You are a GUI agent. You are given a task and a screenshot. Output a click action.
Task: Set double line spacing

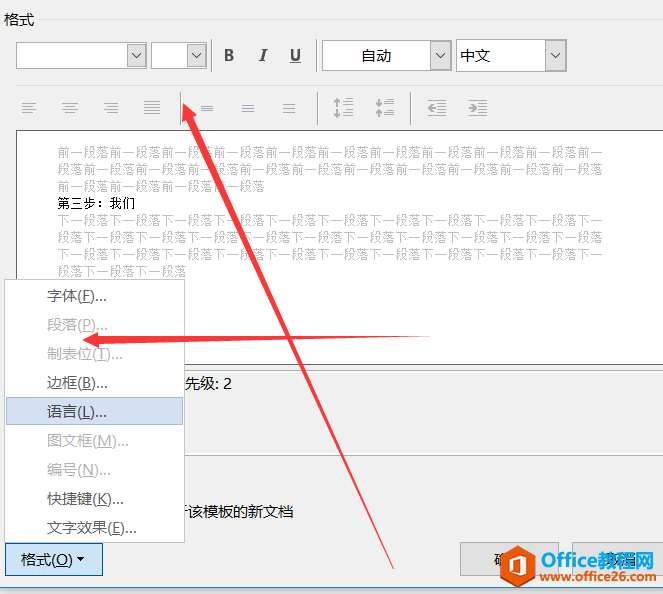(x=289, y=109)
